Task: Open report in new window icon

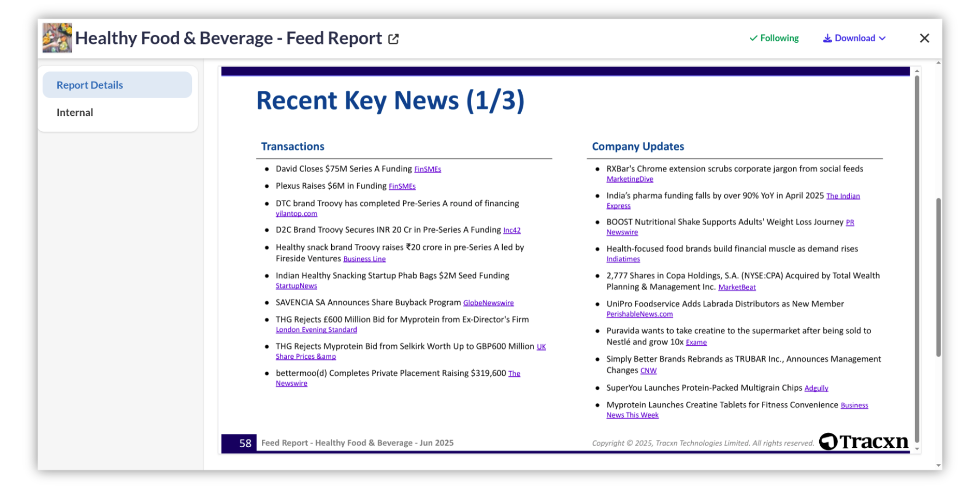Action: [393, 39]
